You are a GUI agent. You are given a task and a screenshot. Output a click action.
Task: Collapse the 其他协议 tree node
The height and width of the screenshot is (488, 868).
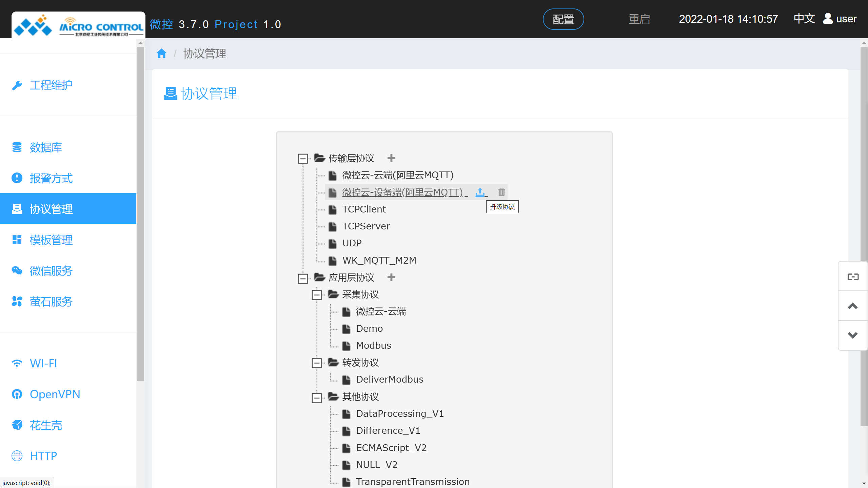pyautogui.click(x=317, y=397)
